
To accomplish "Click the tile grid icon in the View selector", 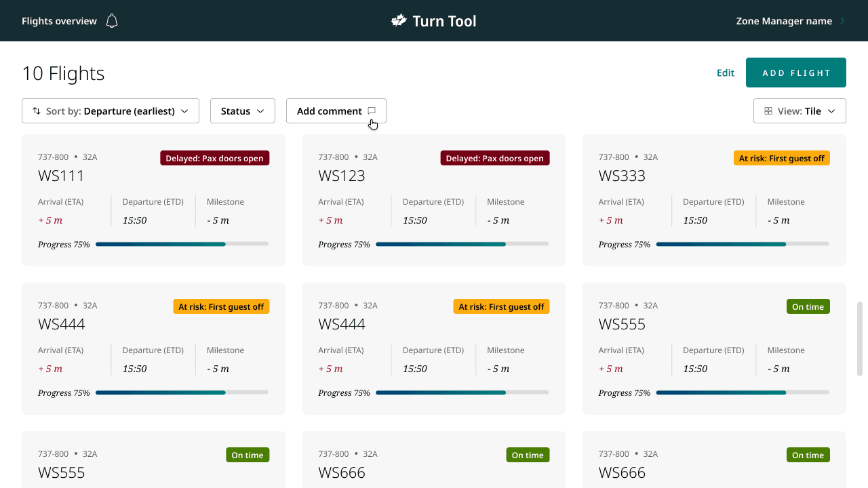I will tap(768, 111).
